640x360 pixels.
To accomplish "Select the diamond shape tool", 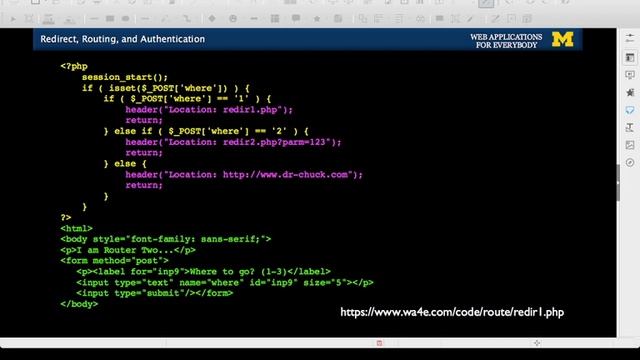I will pyautogui.click(x=212, y=18).
